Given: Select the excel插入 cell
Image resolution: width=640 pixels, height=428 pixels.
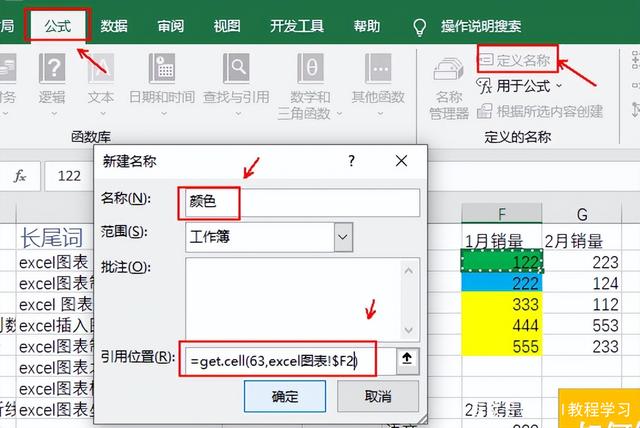Looking at the screenshot, I should tap(56, 325).
